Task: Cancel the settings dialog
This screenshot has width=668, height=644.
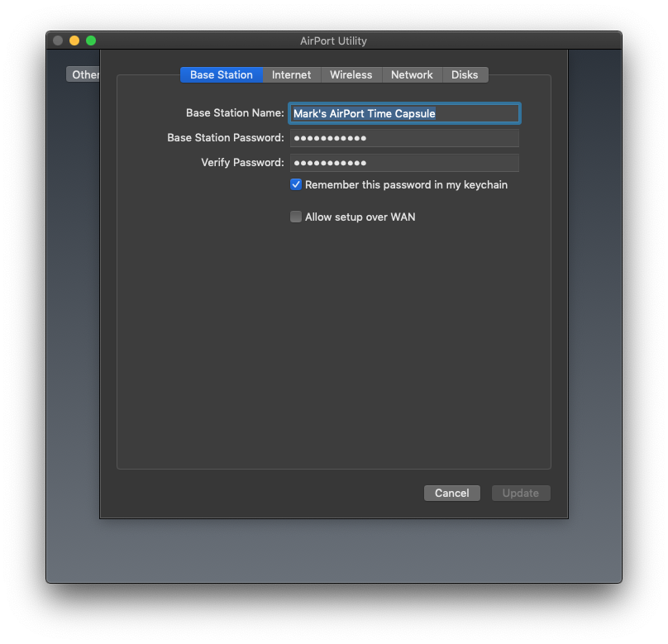Action: tap(452, 494)
